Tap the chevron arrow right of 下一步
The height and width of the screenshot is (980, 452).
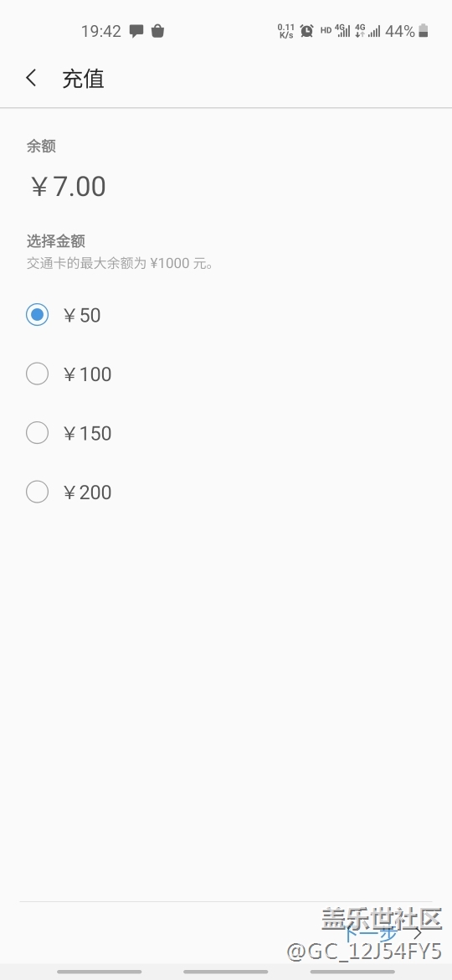point(418,934)
